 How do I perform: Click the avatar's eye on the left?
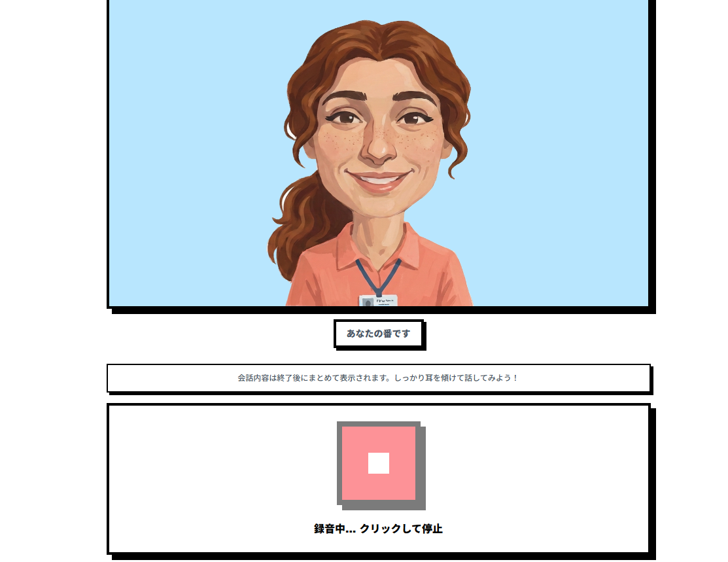[345, 118]
